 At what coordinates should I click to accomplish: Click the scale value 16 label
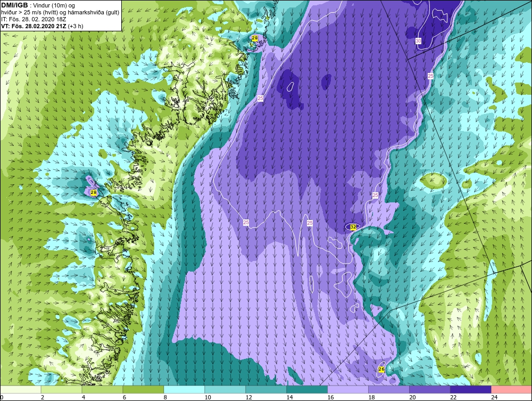click(330, 397)
